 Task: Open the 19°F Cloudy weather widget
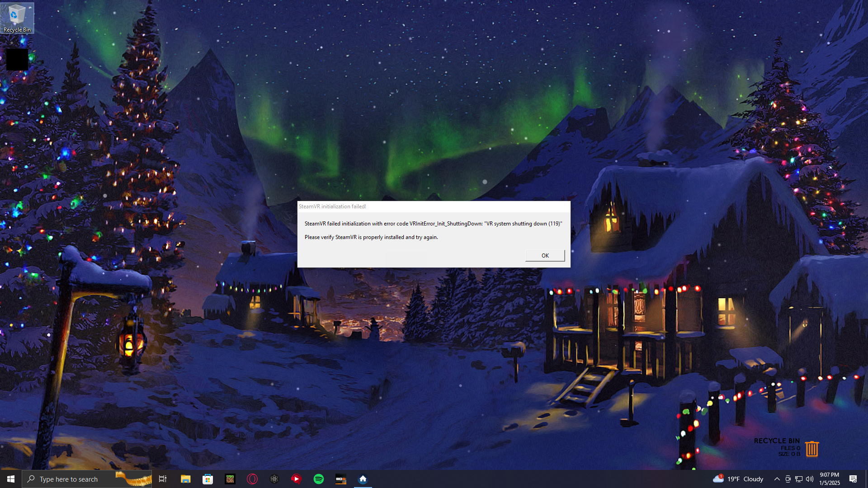(738, 479)
